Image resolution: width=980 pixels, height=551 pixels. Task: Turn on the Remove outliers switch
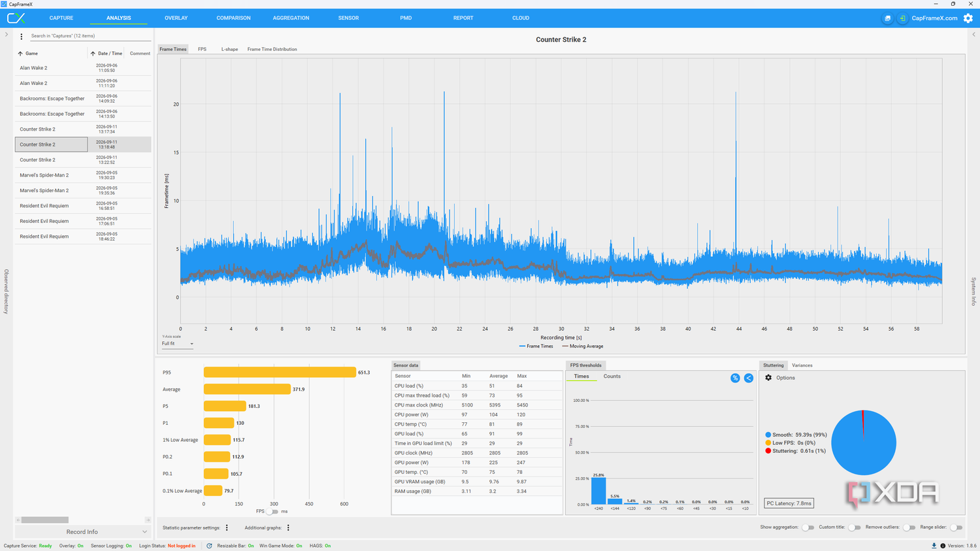coord(909,527)
